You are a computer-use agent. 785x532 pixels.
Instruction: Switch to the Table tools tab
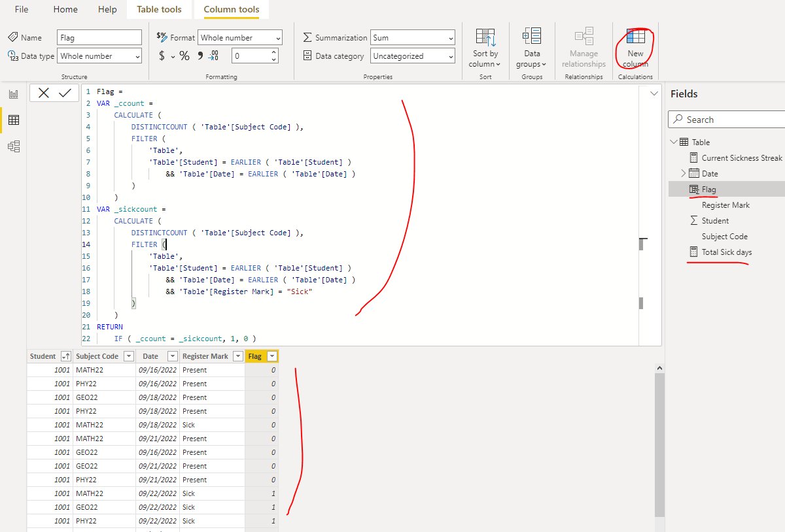159,9
